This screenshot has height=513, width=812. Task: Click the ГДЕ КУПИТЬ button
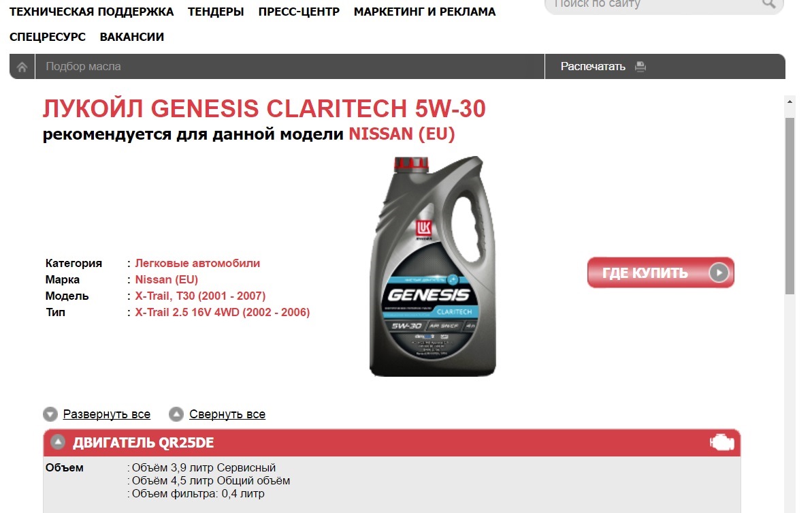[661, 273]
